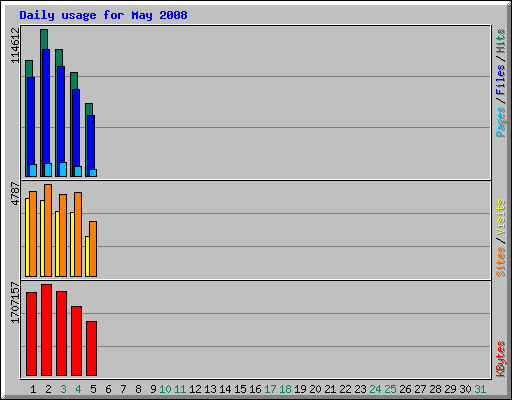This screenshot has height=400, width=512.
Task: Click the 1707157 KBytes axis value
Action: pos(15,303)
